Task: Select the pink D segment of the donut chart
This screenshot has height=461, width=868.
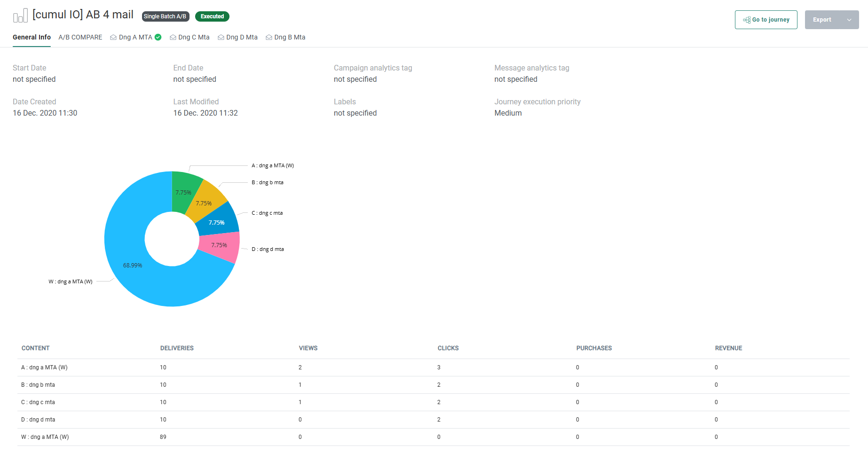Action: (x=219, y=245)
